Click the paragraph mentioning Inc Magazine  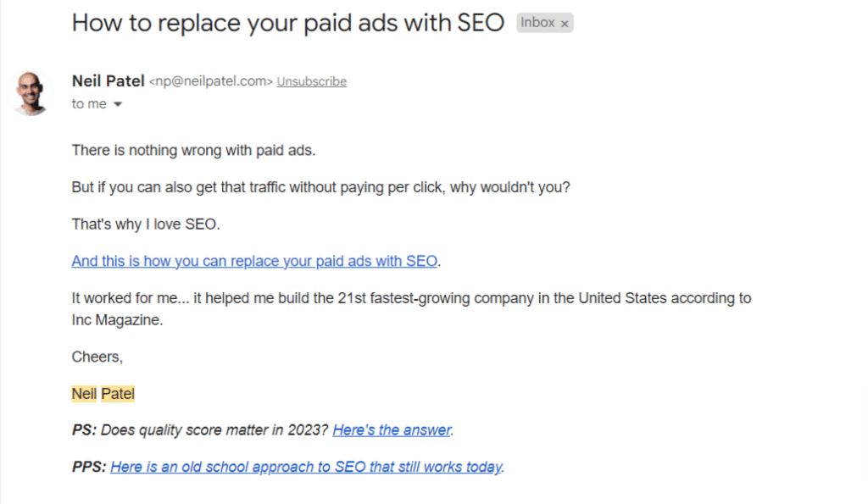(x=411, y=299)
